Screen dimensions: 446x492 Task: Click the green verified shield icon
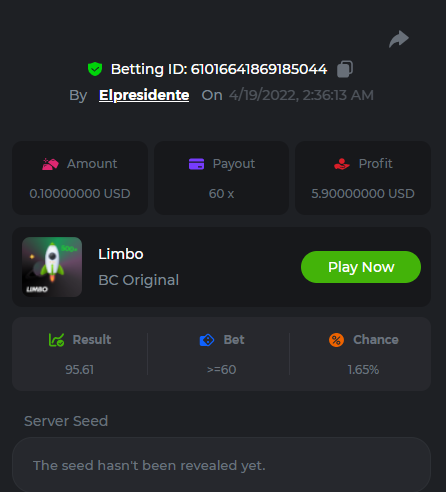coord(95,69)
